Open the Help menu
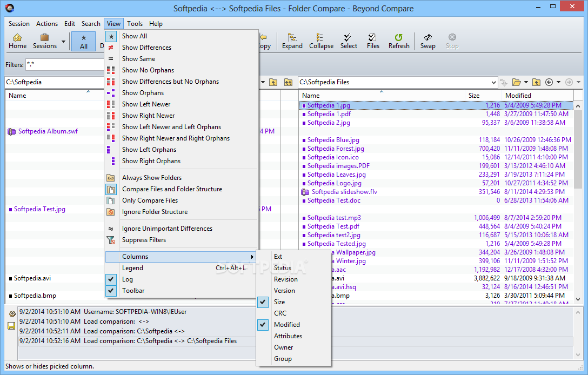Viewport: 588px width, 375px height. (156, 24)
